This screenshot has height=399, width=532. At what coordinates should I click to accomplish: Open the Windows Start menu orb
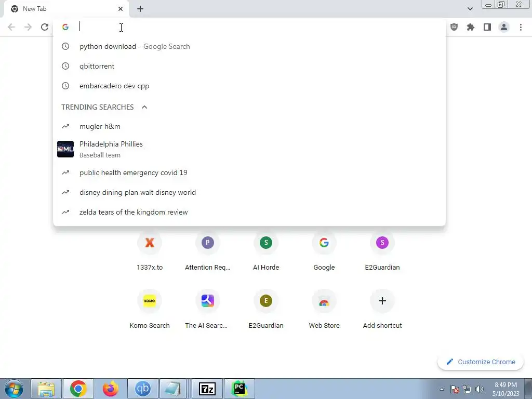coord(14,389)
